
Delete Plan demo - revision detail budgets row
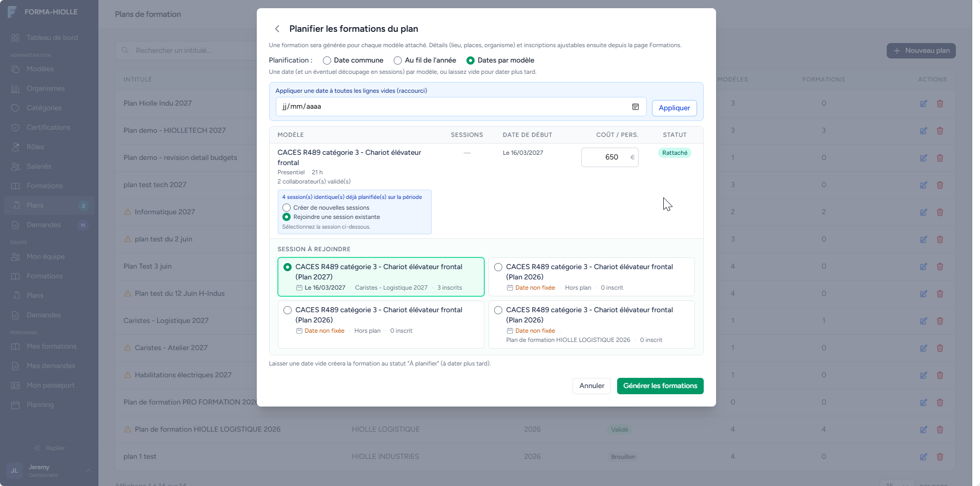click(x=940, y=158)
